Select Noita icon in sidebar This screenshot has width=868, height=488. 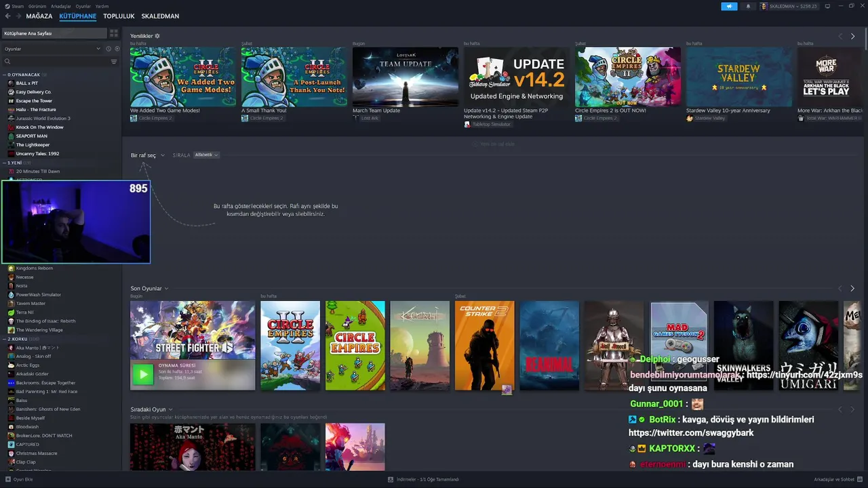click(11, 286)
